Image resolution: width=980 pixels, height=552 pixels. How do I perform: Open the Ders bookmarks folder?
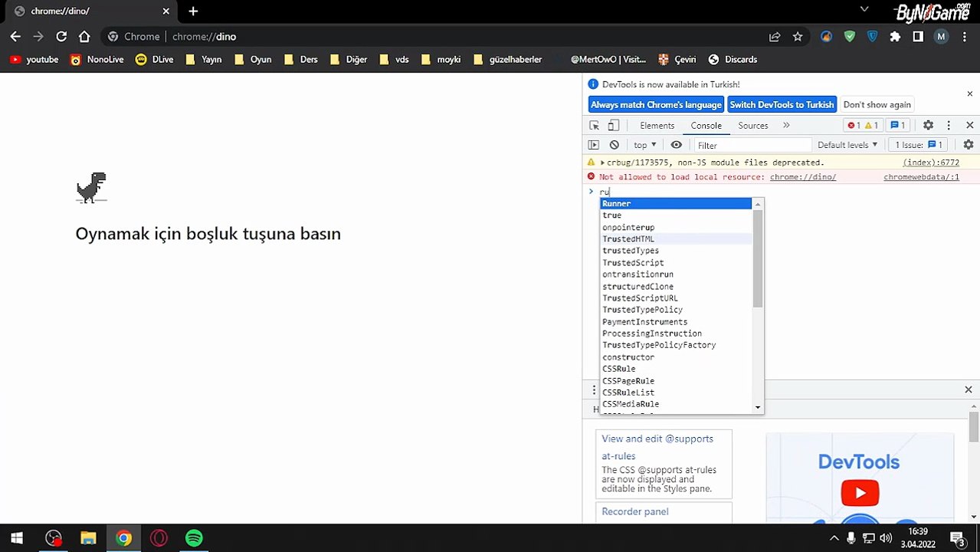click(x=300, y=59)
